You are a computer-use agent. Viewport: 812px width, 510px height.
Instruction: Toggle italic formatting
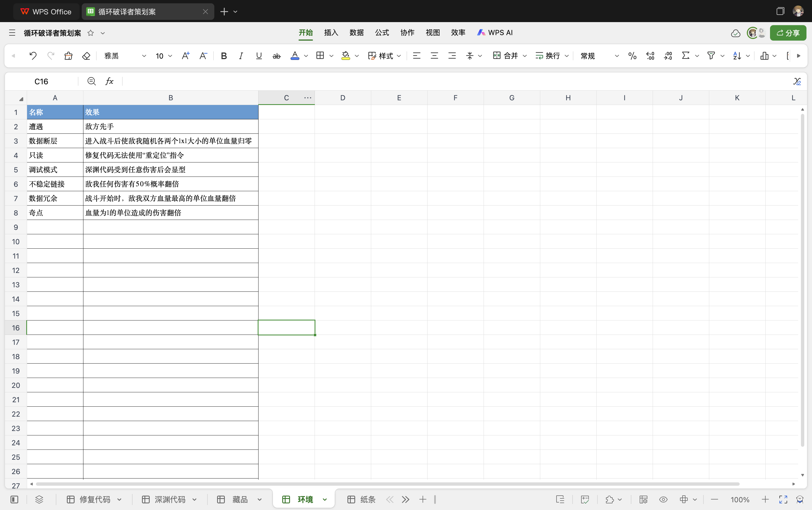(241, 56)
